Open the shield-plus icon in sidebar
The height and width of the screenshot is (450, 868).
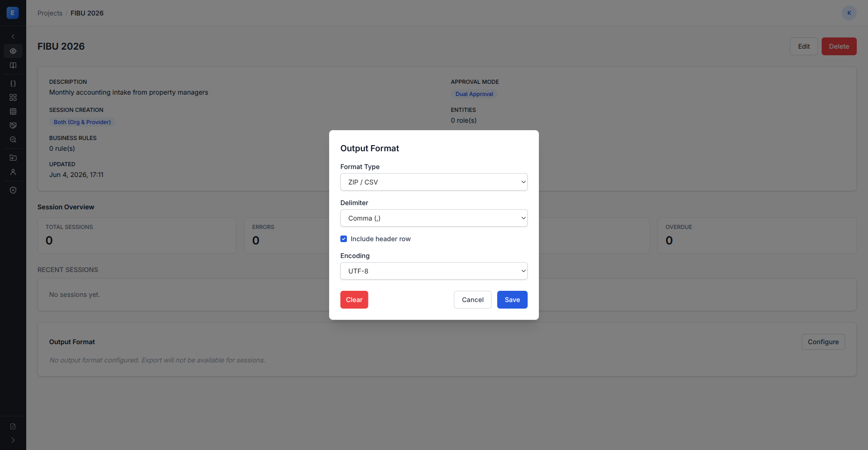[13, 190]
